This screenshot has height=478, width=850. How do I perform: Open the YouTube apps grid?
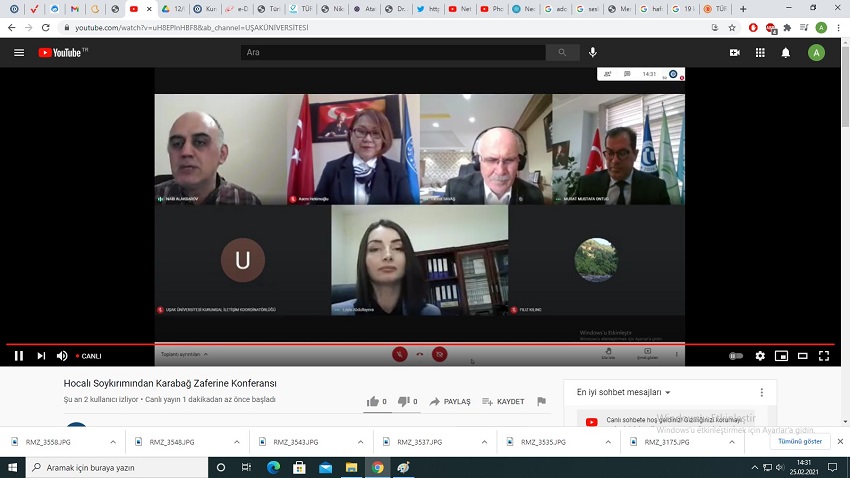pos(760,52)
